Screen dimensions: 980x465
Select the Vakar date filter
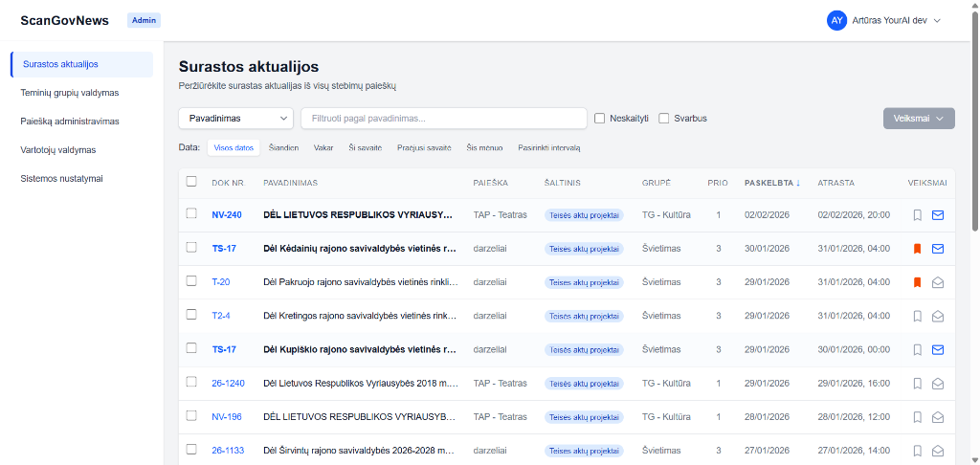click(x=323, y=148)
